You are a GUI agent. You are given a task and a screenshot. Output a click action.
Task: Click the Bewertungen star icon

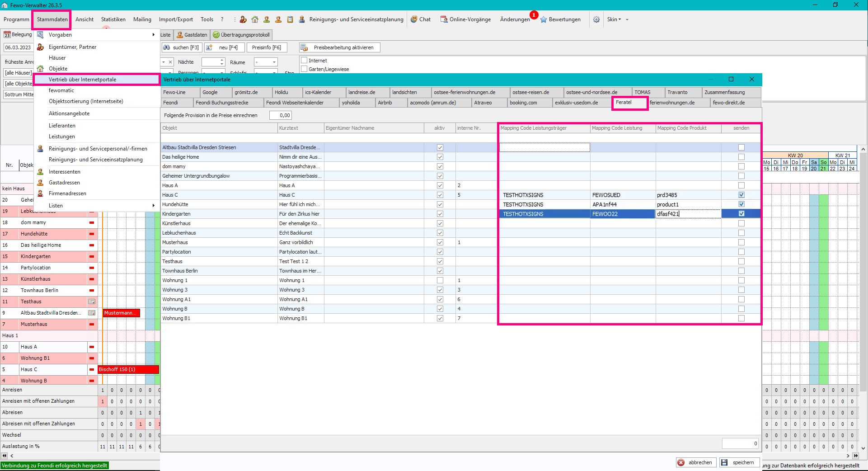544,19
